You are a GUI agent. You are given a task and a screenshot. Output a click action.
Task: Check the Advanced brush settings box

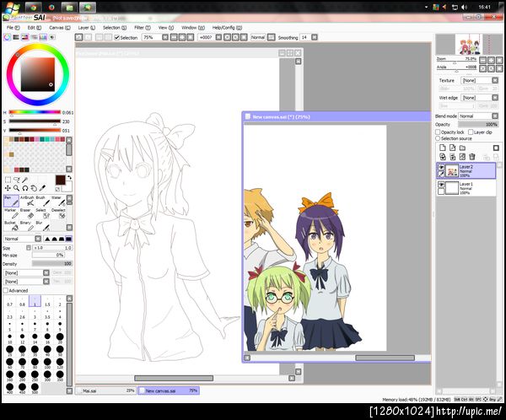click(x=6, y=291)
